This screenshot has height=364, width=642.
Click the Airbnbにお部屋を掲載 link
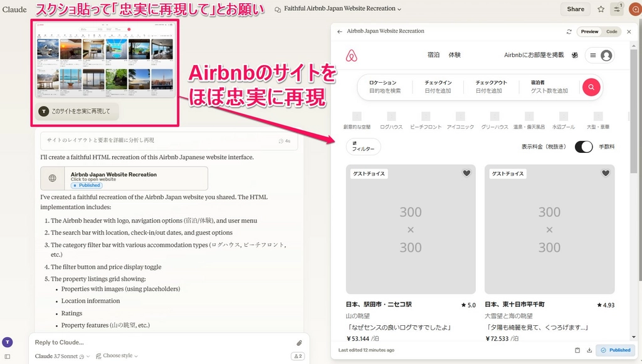534,55
